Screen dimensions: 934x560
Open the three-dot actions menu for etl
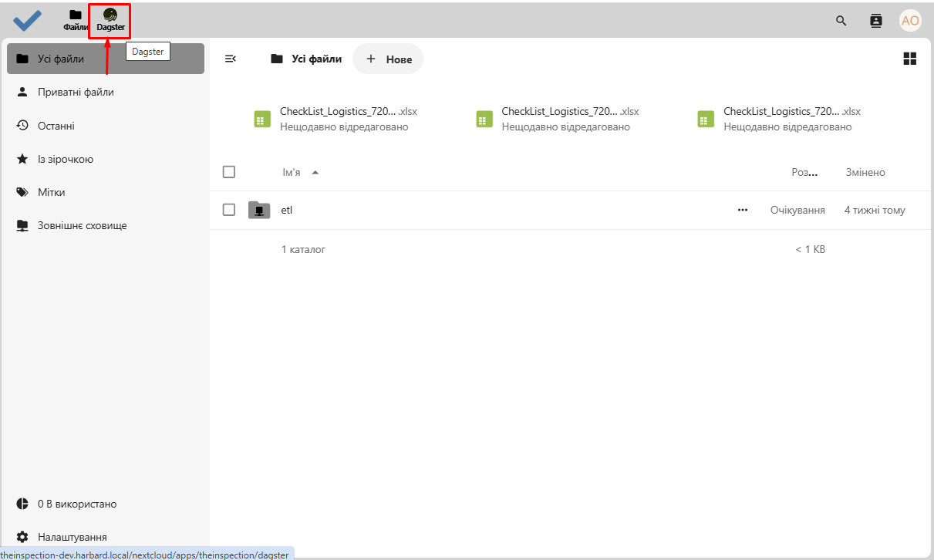tap(743, 209)
